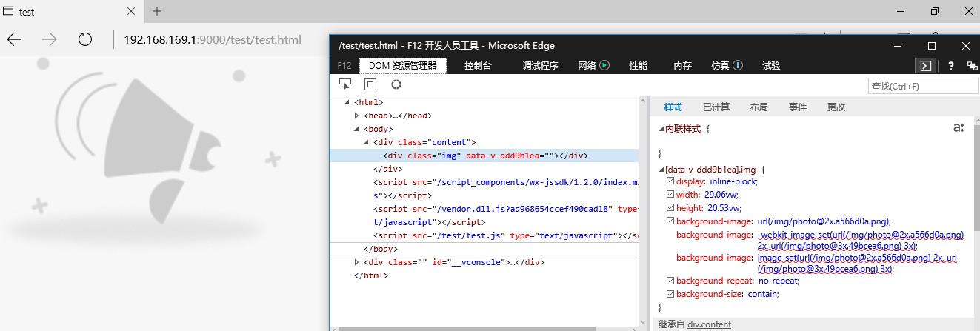
Task: Go back in the Edge browser
Action: pos(14,39)
